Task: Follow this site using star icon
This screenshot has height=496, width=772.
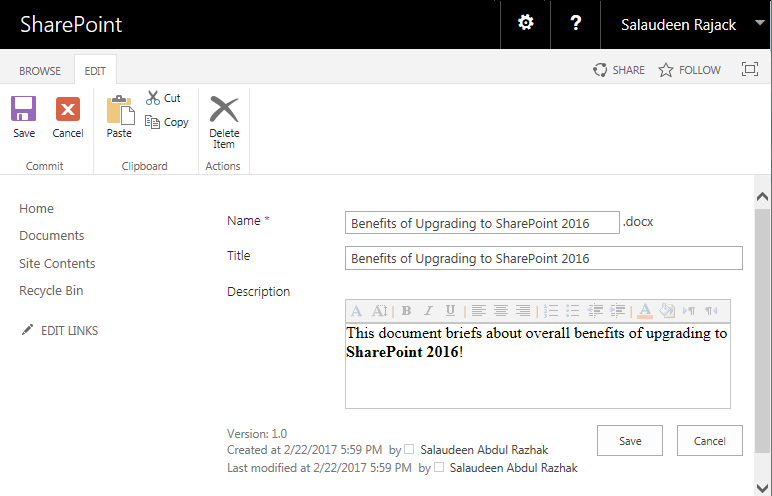Action: [666, 70]
